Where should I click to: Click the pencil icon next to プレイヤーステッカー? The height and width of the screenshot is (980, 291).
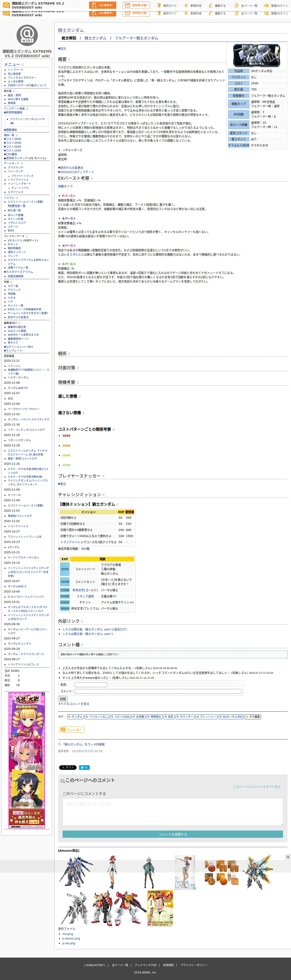[103, 476]
